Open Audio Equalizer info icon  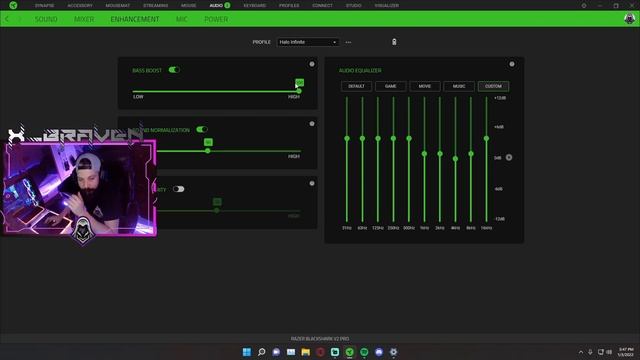point(512,64)
